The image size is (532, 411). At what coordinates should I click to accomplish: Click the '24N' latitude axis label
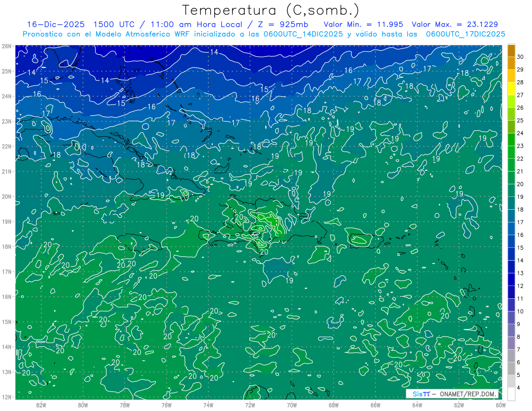coord(6,96)
